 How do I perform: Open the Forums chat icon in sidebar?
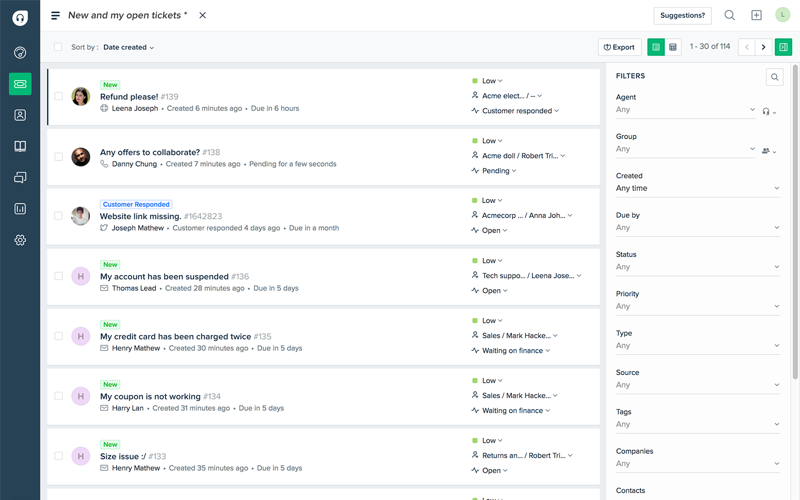[20, 178]
